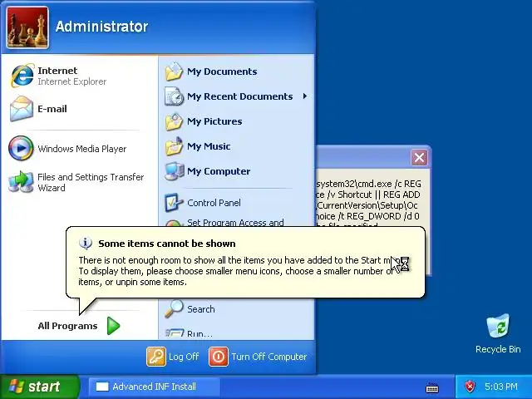
Task: Open Internet Explorer from the Start menu
Action: [80, 76]
